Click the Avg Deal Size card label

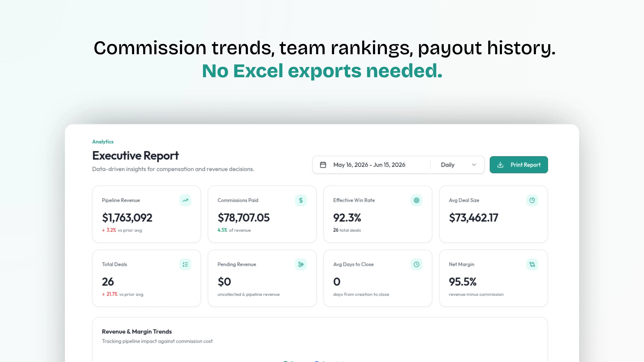tap(464, 200)
